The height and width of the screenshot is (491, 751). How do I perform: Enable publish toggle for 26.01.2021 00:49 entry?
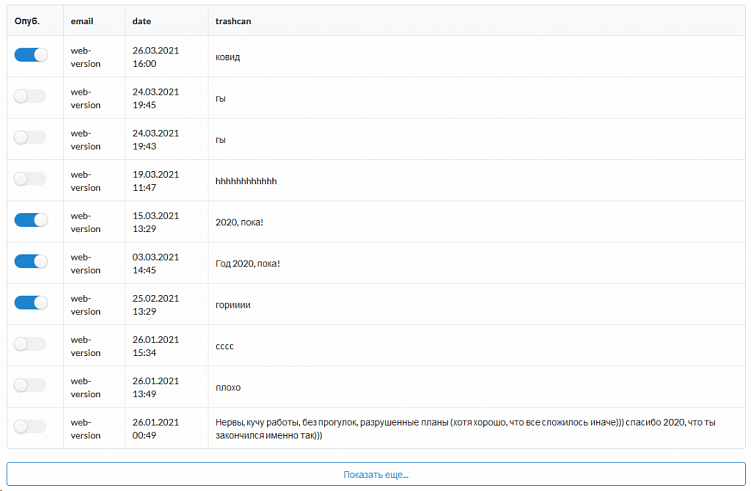30,427
